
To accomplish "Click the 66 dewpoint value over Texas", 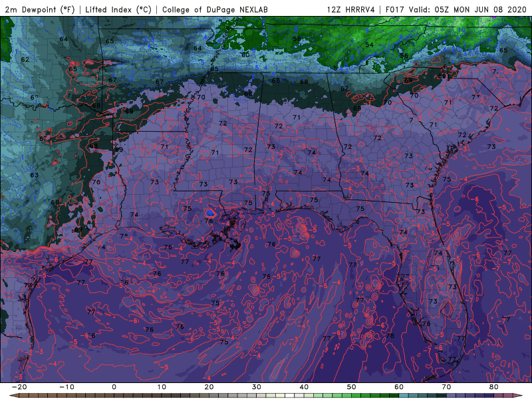I will coord(55,202).
